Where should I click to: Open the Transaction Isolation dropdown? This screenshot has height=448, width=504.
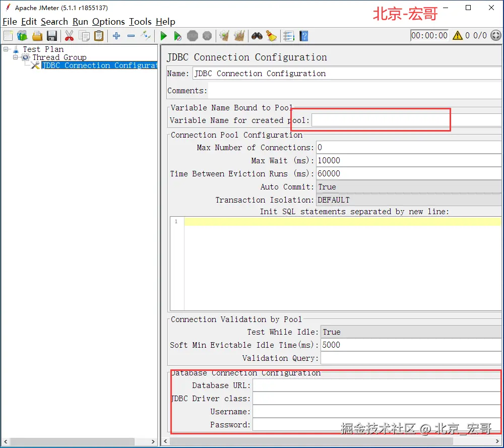(408, 200)
